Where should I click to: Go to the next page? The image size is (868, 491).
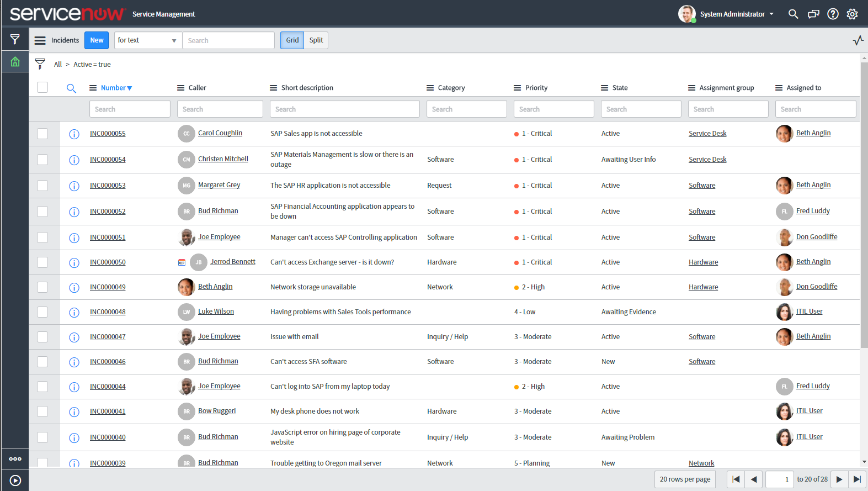[839, 479]
